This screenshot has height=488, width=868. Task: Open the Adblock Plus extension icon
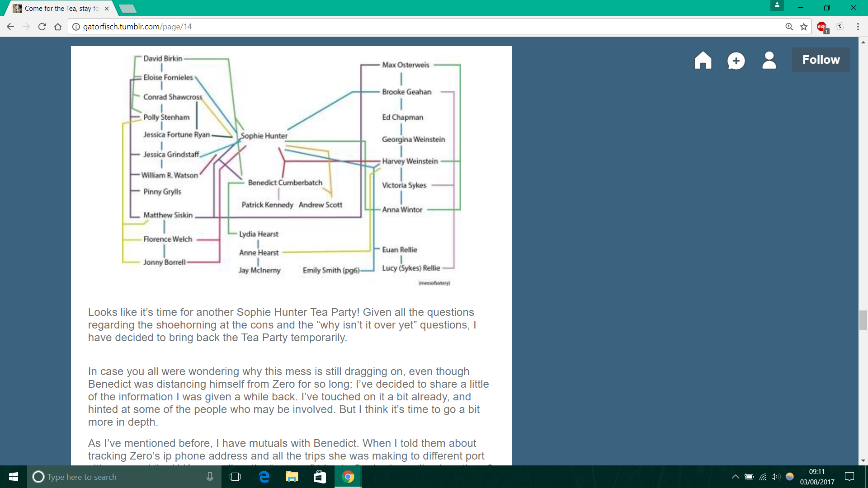coord(822,27)
